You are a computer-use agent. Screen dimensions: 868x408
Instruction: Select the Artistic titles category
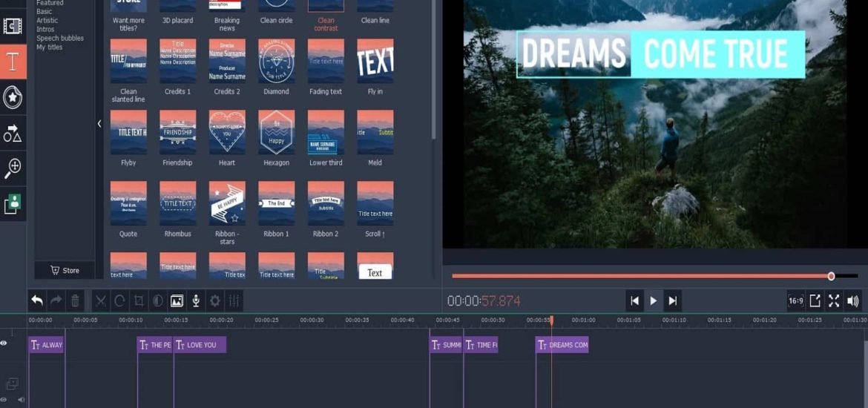[x=47, y=21]
